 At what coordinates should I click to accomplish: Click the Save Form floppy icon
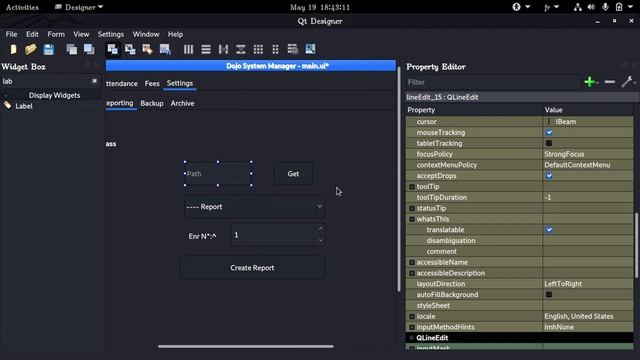click(x=49, y=49)
